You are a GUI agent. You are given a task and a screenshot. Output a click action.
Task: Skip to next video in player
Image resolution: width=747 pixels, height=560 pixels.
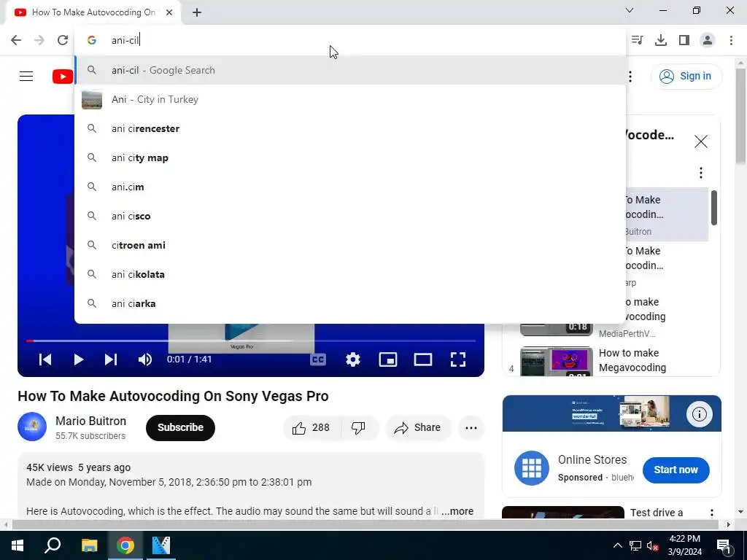(111, 359)
